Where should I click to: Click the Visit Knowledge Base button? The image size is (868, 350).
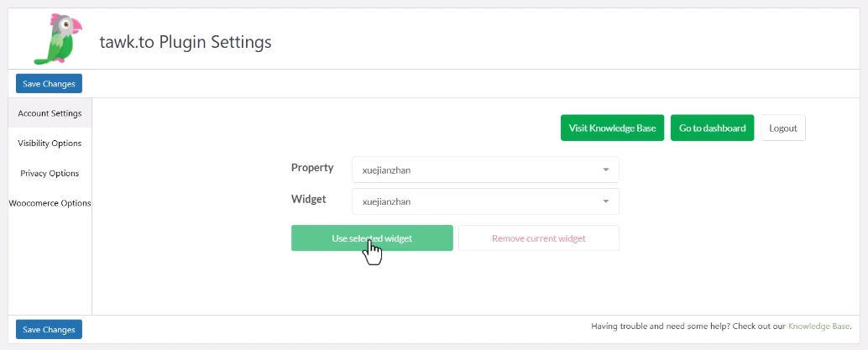pyautogui.click(x=612, y=128)
